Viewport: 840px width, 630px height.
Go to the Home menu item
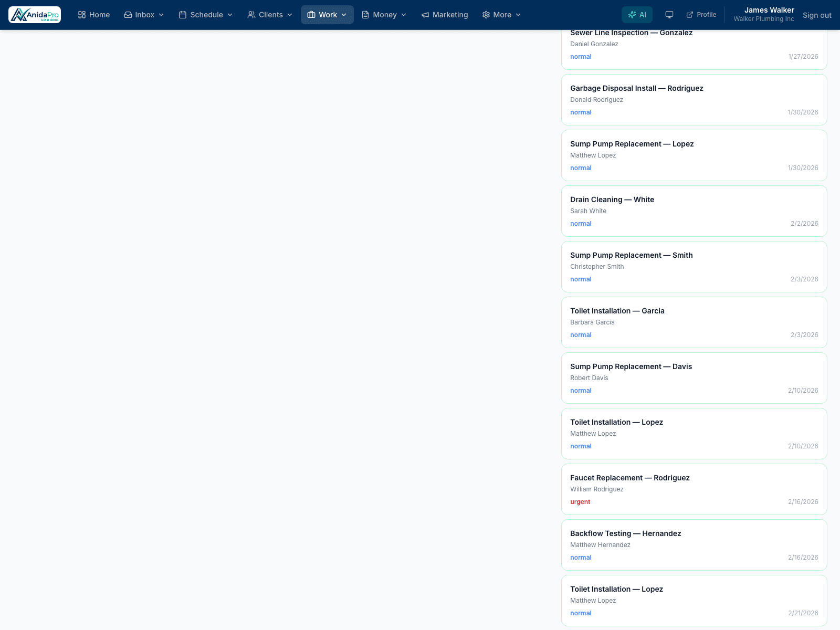(94, 15)
